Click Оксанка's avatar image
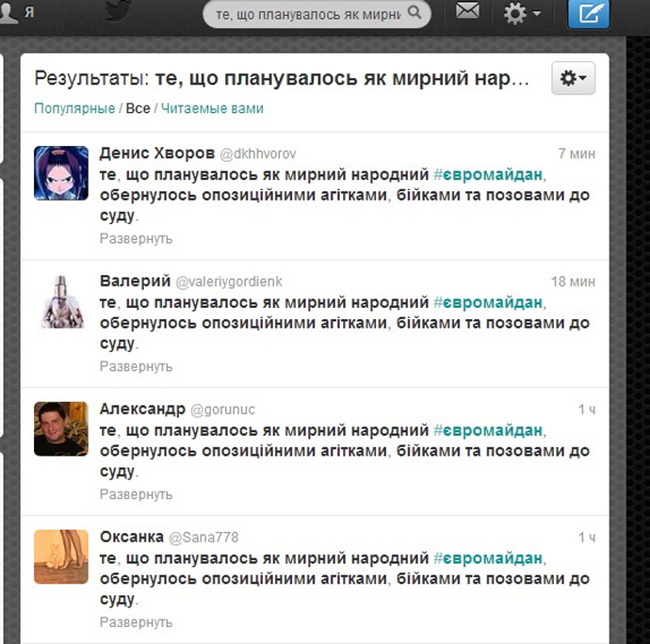Image resolution: width=650 pixels, height=644 pixels. [61, 556]
